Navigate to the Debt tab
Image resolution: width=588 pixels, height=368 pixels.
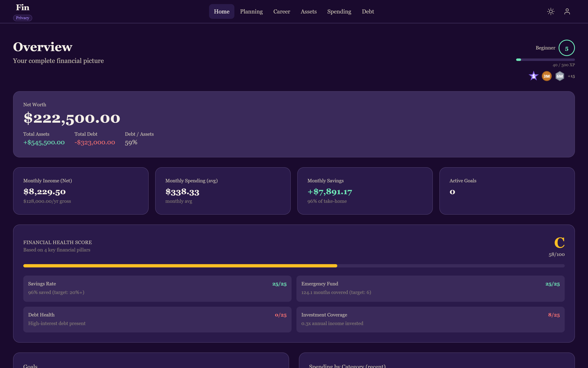[x=368, y=11]
